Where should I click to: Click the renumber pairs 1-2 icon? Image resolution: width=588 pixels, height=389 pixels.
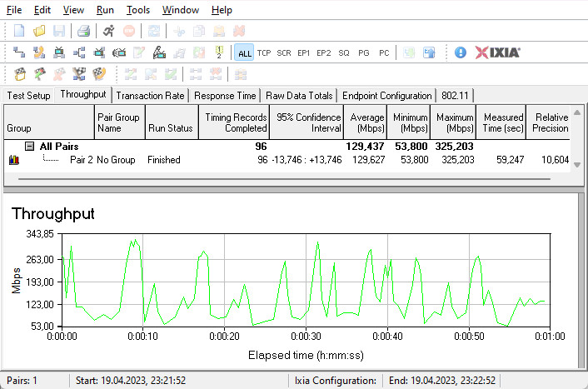click(219, 52)
